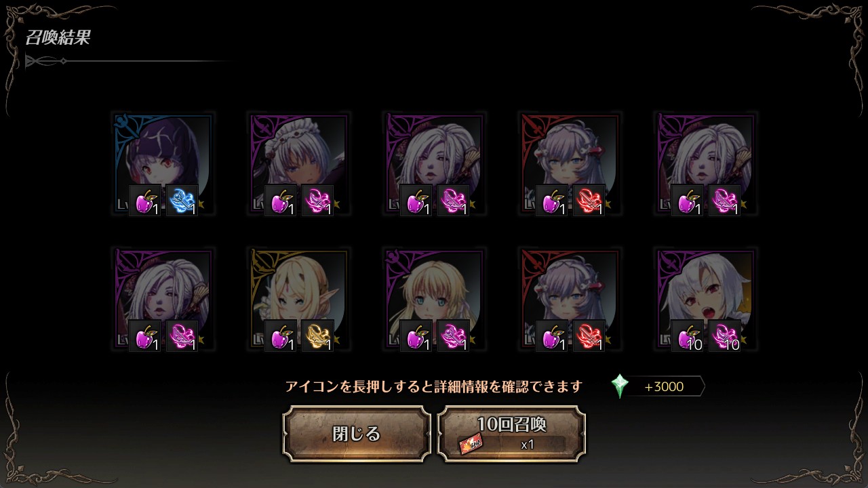Click the green gem +3000 indicator
Viewport: 868px width, 488px height.
click(x=657, y=386)
